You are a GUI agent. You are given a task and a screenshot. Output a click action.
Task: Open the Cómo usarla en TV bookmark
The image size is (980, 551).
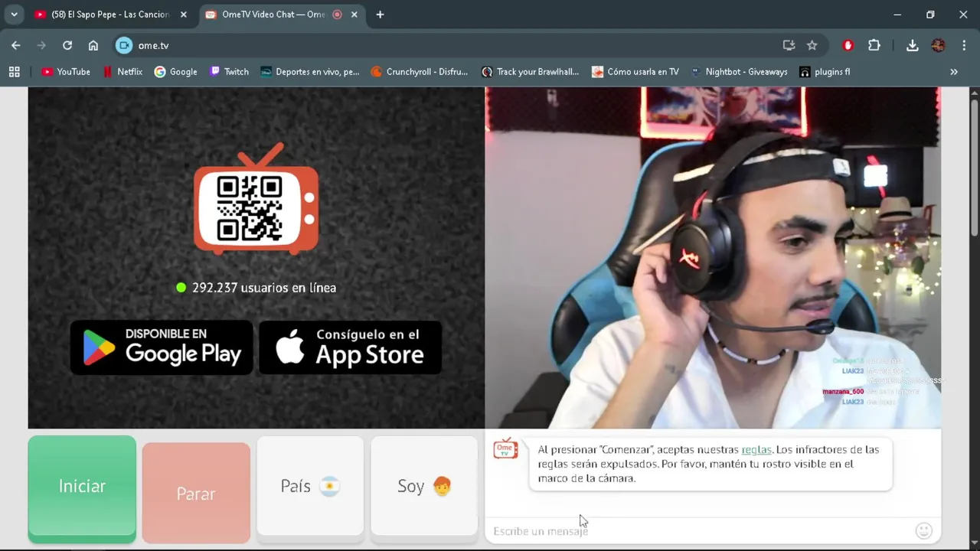tap(635, 72)
